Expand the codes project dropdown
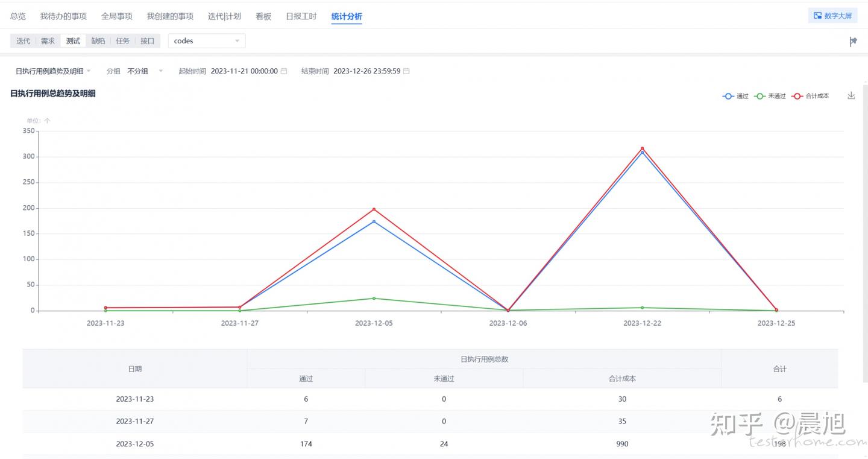 point(207,41)
